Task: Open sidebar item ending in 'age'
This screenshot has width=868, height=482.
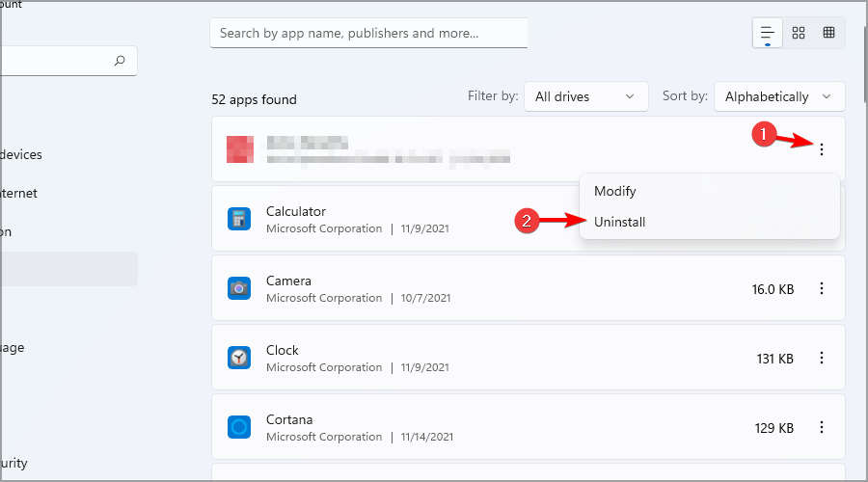Action: 13,348
